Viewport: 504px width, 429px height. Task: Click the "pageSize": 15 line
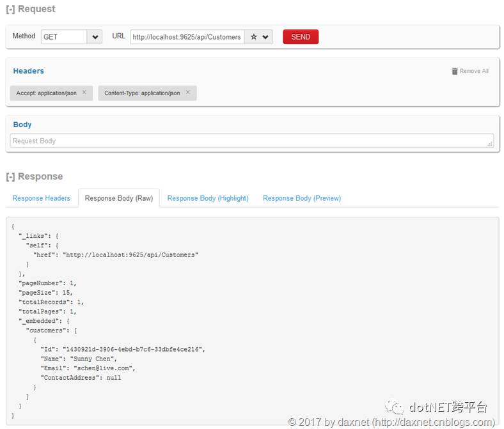click(45, 293)
